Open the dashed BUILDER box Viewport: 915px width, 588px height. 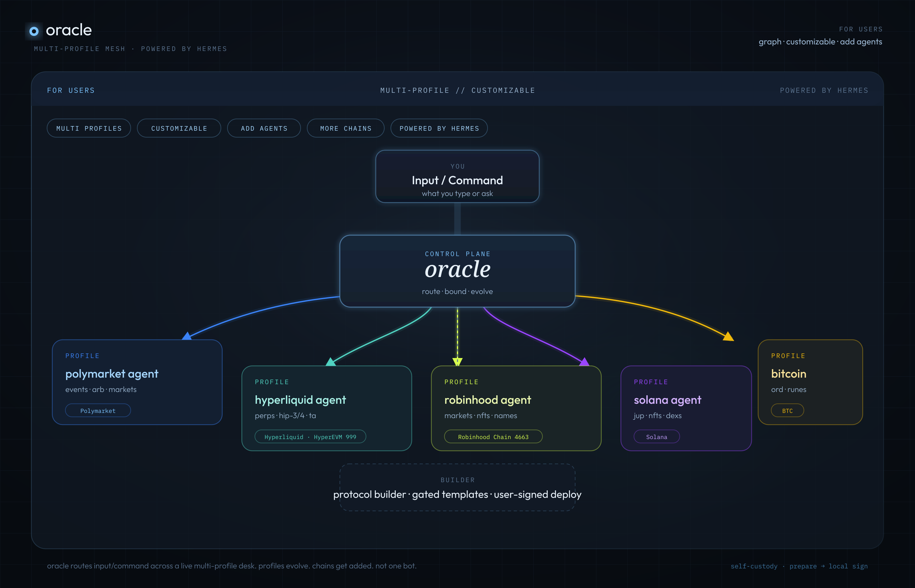(x=457, y=488)
